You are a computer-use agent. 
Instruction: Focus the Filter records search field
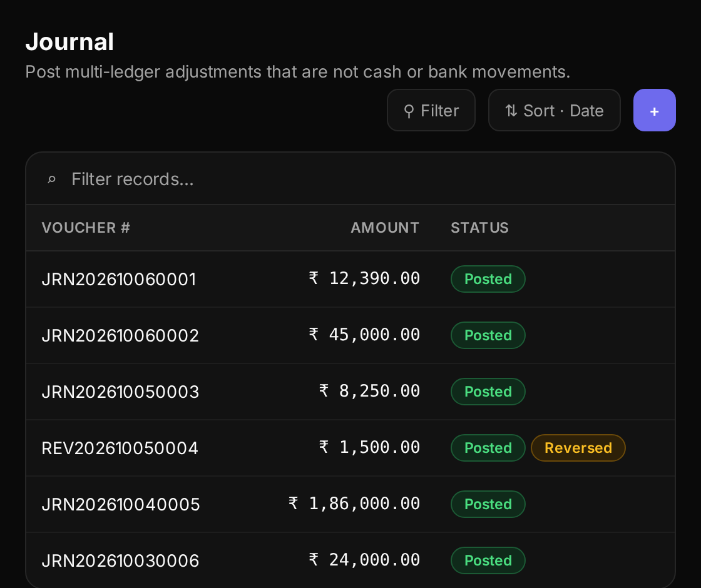(x=350, y=179)
